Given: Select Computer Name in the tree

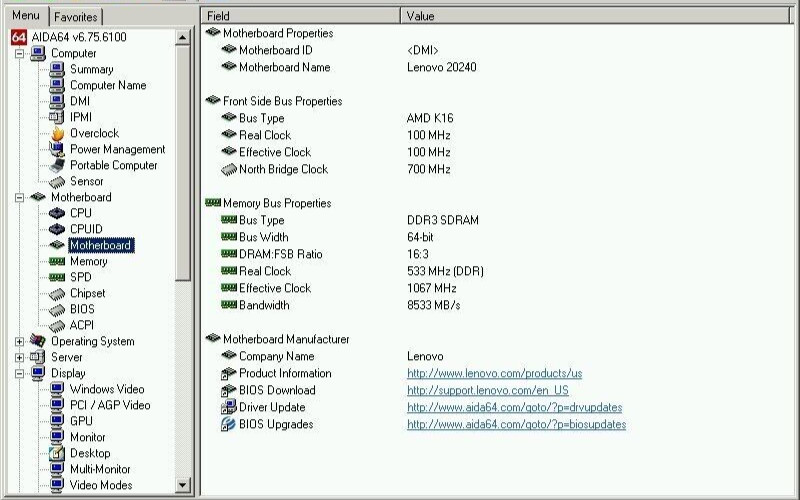Looking at the screenshot, I should [108, 85].
